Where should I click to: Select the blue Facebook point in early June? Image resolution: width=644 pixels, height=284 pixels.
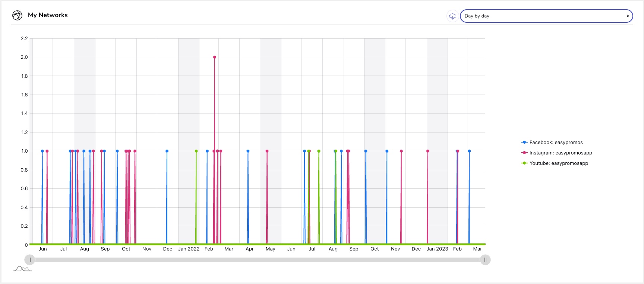pyautogui.click(x=42, y=151)
